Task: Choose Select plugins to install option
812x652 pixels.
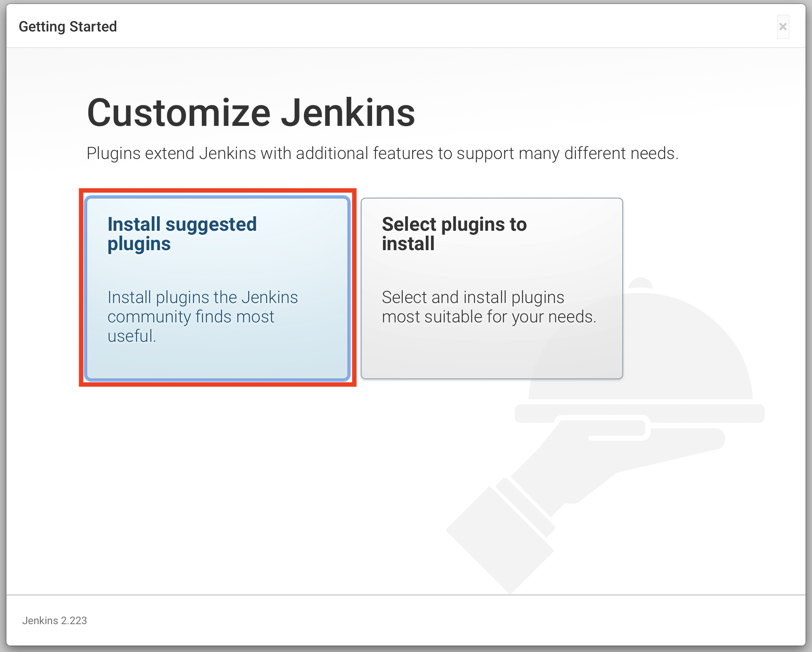Action: [x=492, y=288]
